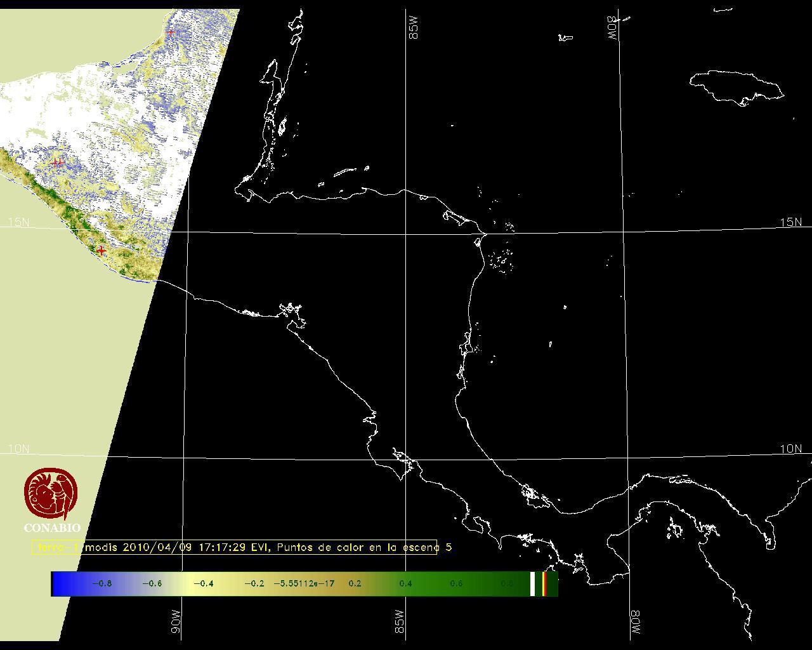Click the bottom 90W longitude label
Image resolution: width=812 pixels, height=650 pixels.
click(x=176, y=621)
